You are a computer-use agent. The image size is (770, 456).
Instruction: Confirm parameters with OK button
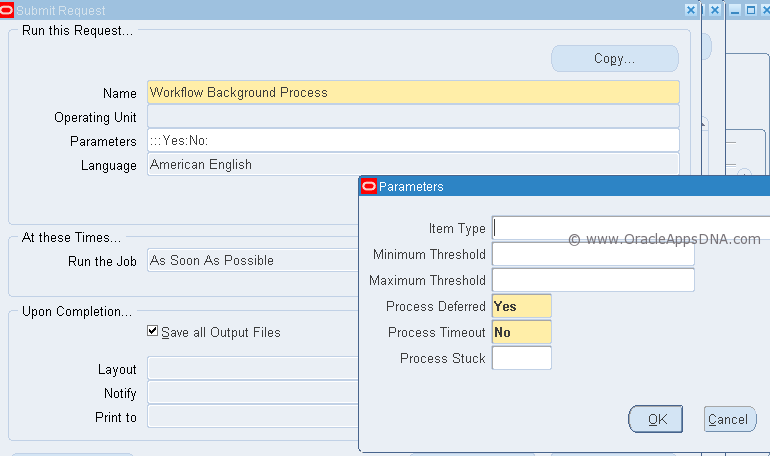656,419
